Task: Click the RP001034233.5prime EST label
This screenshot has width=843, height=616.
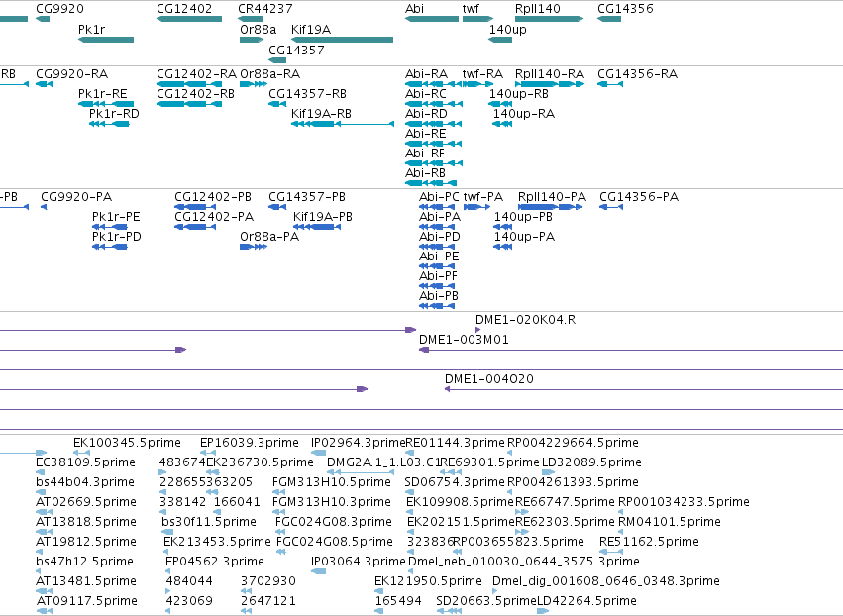Action: [x=684, y=502]
